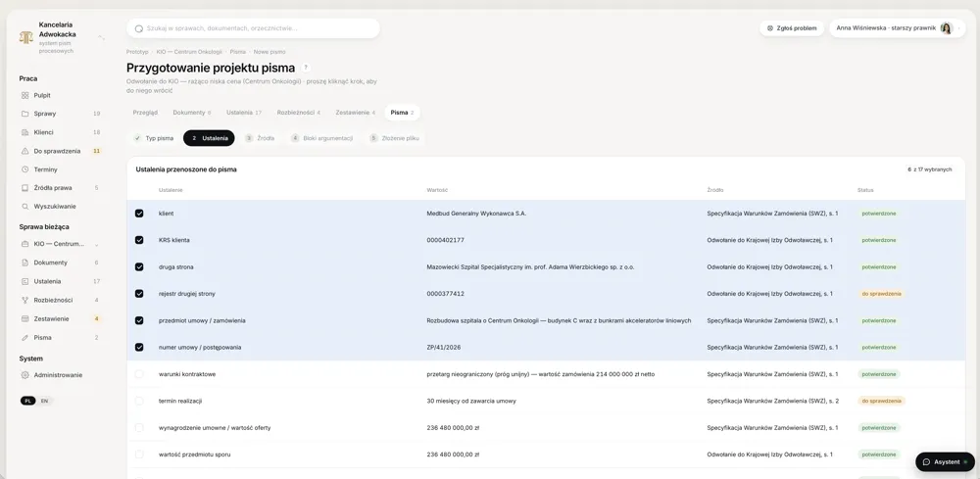Open Klienci building icon in sidebar
Image resolution: width=980 pixels, height=479 pixels.
(x=25, y=132)
